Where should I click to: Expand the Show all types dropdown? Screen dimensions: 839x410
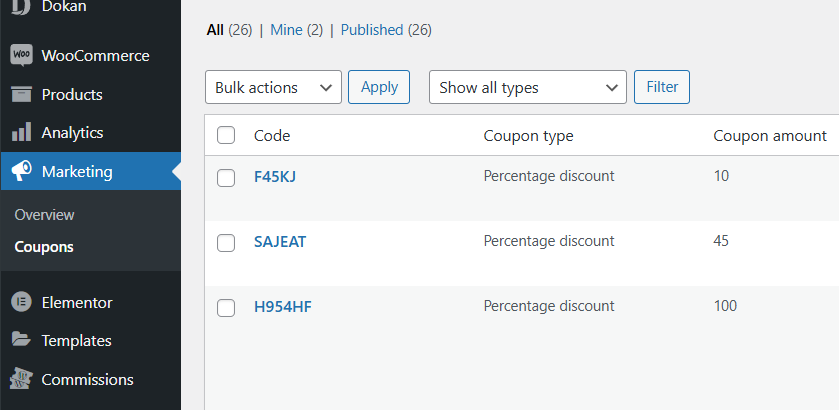(x=527, y=88)
